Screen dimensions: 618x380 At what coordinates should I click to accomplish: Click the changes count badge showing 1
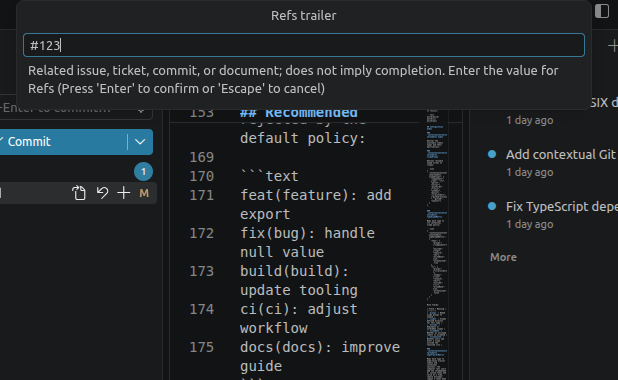pyautogui.click(x=143, y=172)
